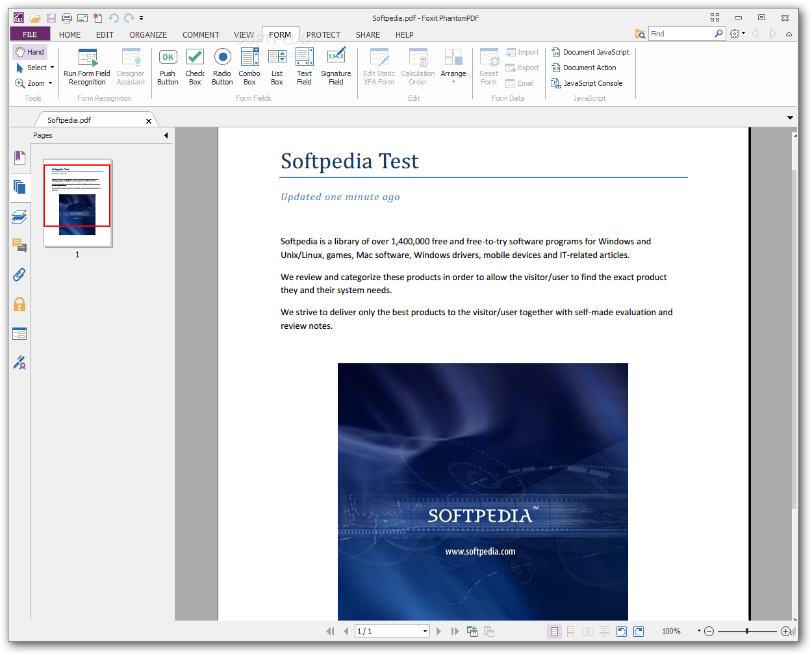Close the Softpedia.pdf document tab
This screenshot has width=812, height=655.
tap(149, 121)
